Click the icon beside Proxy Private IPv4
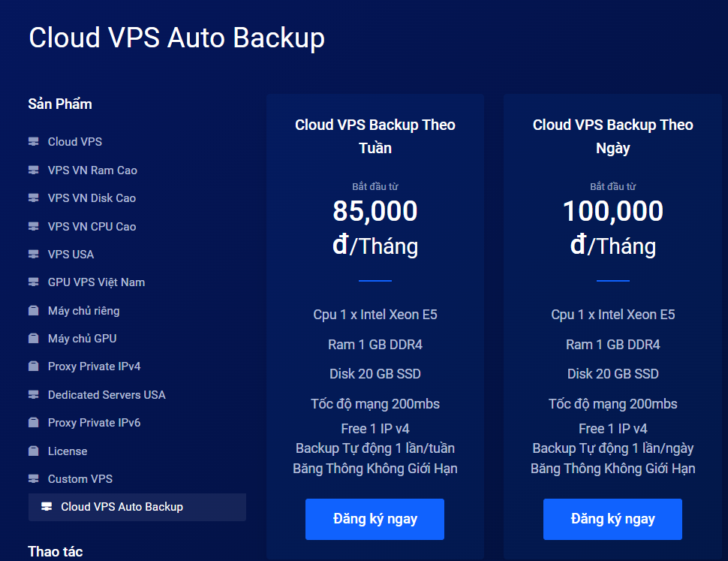728x561 pixels. [34, 366]
